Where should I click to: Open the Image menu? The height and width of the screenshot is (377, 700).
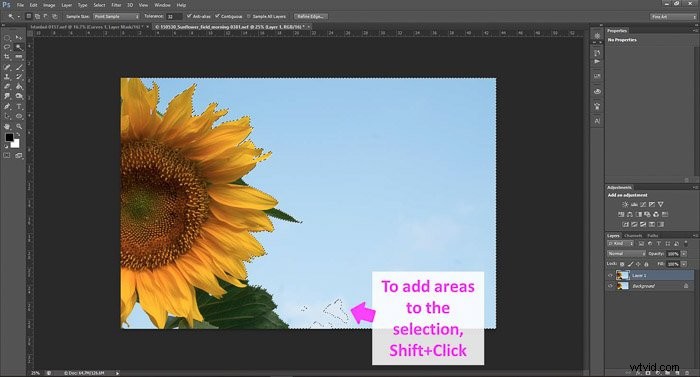(49, 5)
